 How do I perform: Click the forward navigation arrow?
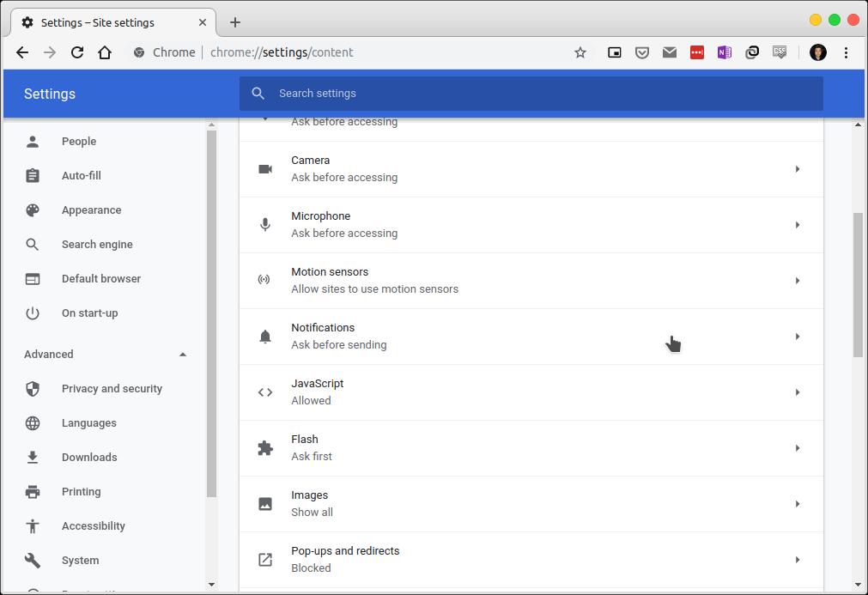coord(50,52)
